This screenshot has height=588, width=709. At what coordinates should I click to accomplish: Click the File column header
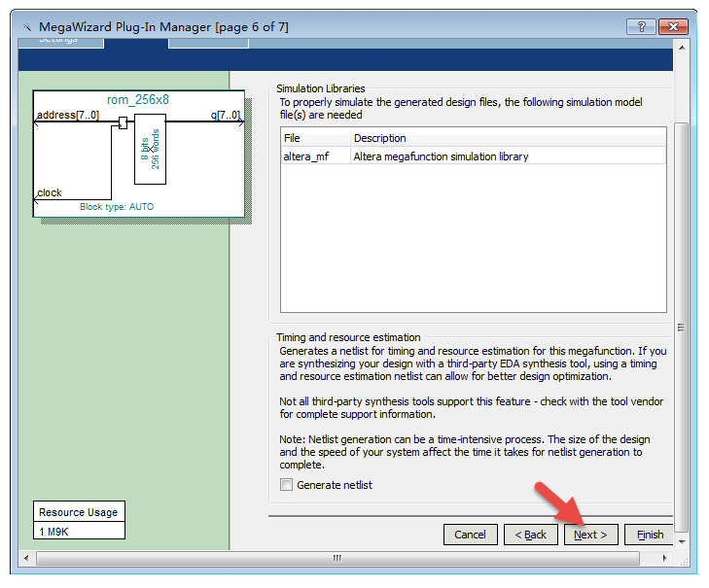pyautogui.click(x=315, y=138)
